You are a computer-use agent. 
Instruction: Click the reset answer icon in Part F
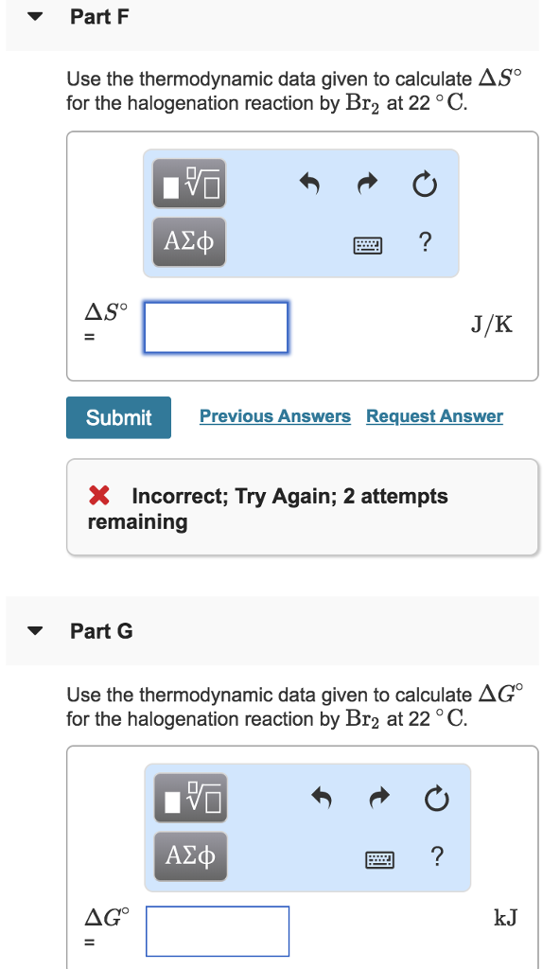coord(425,185)
